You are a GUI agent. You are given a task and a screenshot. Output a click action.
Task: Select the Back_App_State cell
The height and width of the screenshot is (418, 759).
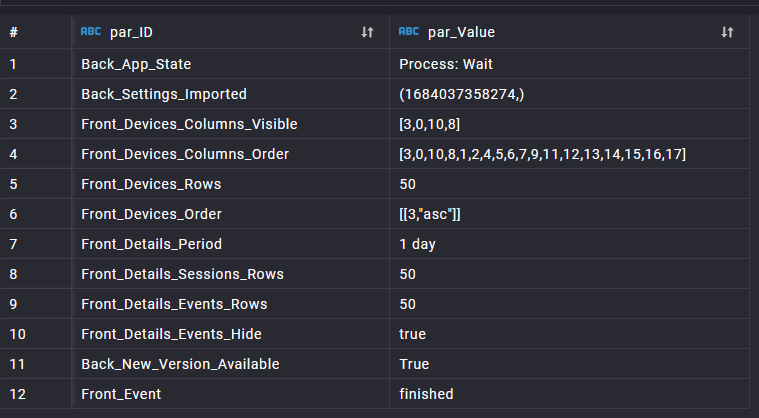pos(136,64)
